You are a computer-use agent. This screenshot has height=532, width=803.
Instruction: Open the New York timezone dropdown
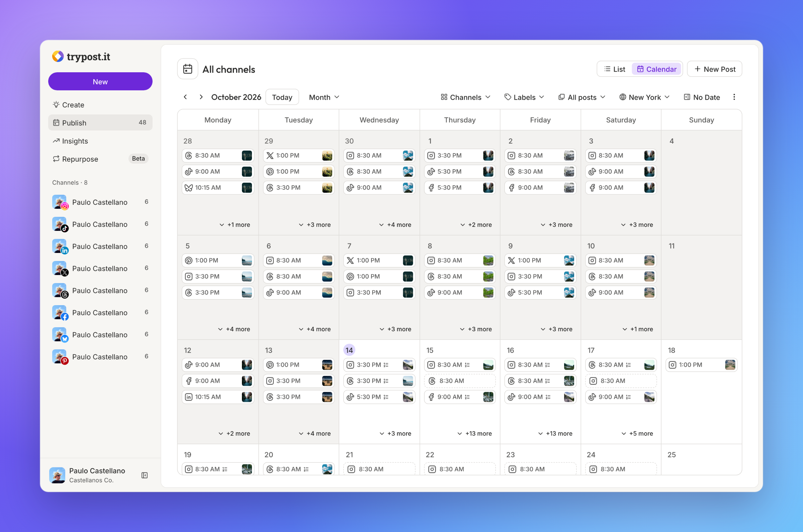[644, 97]
